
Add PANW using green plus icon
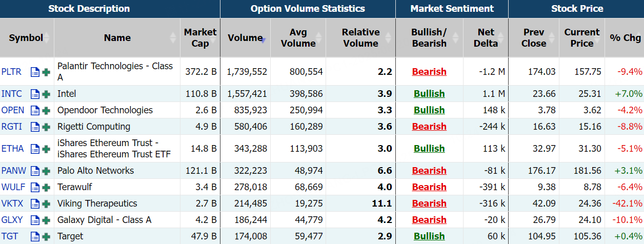[46, 171]
